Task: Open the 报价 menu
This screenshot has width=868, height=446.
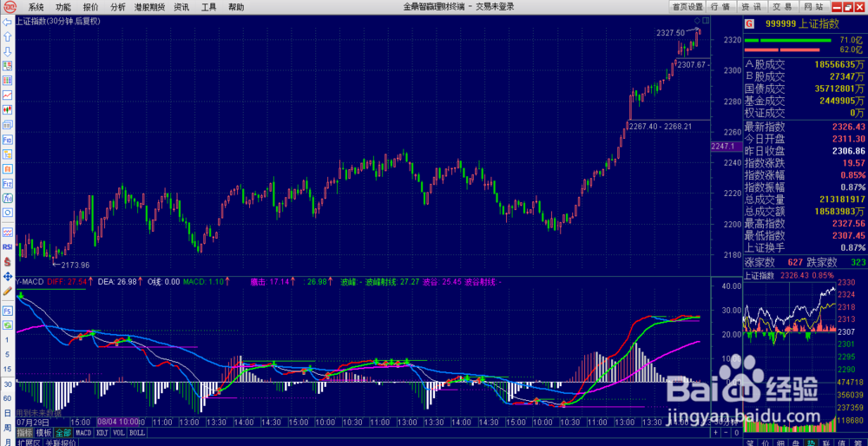Action: click(x=90, y=7)
